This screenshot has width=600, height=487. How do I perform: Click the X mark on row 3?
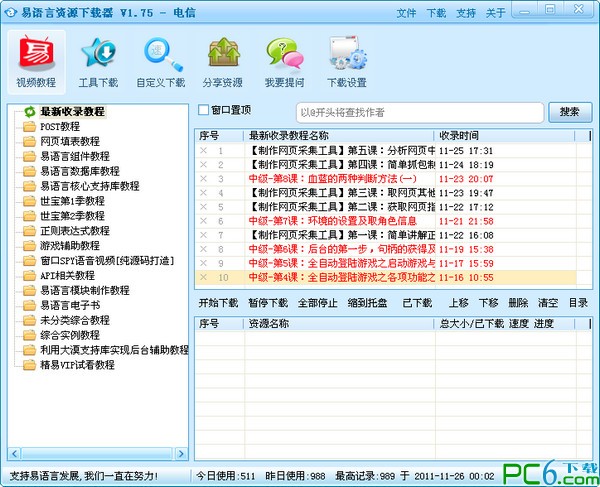point(203,179)
